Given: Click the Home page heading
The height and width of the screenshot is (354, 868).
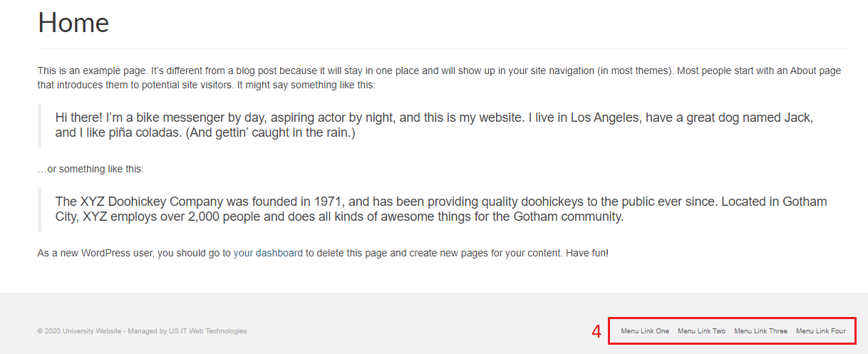Looking at the screenshot, I should [x=73, y=23].
